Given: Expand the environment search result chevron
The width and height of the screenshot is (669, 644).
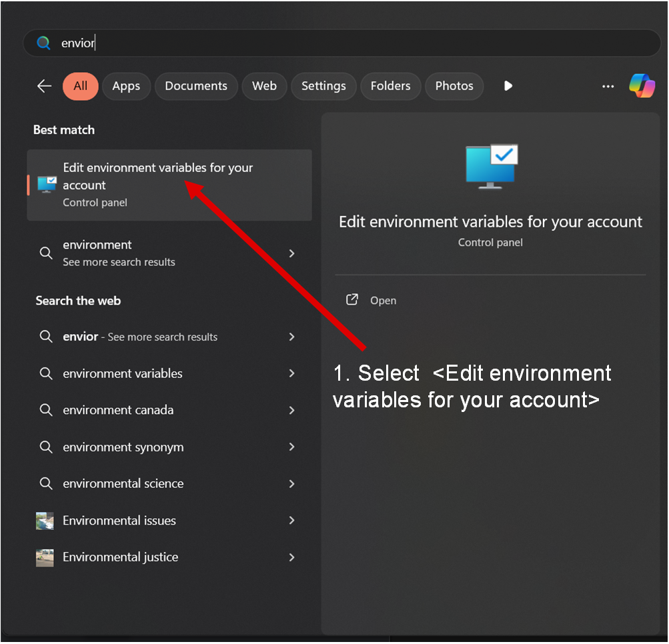Looking at the screenshot, I should click(291, 253).
